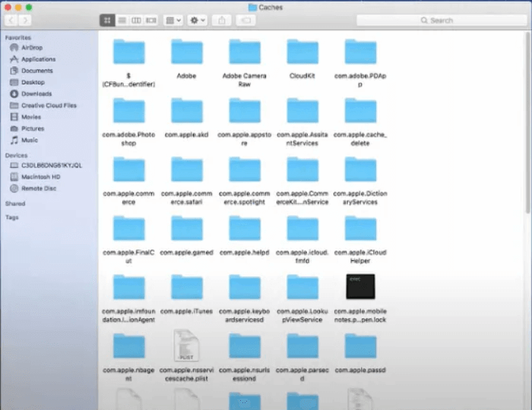The image size is (532, 410).
Task: Select the com.apple.commerce folder
Action: tap(129, 170)
